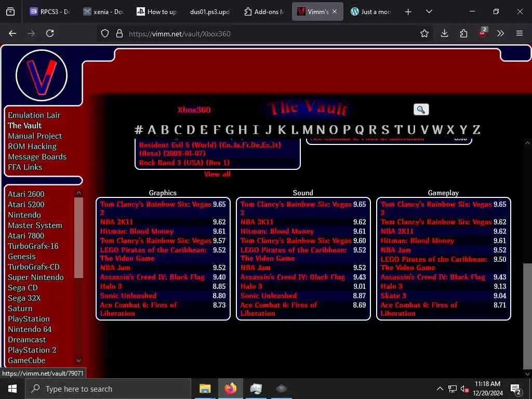Open Message Boards link
The width and height of the screenshot is (532, 399).
pos(37,157)
